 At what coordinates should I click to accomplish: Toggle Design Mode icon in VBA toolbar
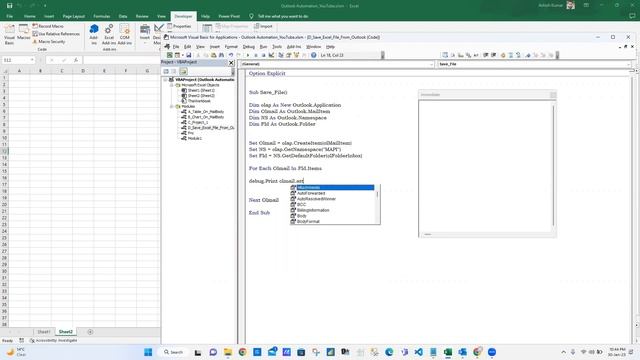point(271,55)
